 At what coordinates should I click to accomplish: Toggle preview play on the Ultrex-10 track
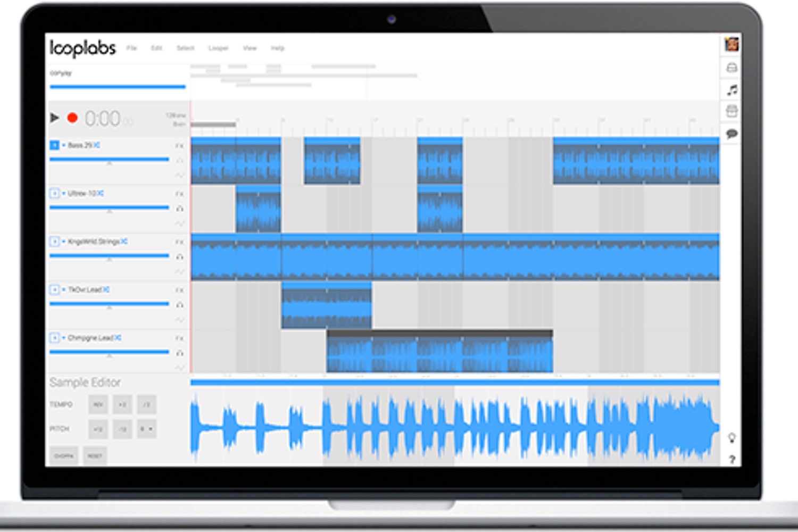pos(55,194)
